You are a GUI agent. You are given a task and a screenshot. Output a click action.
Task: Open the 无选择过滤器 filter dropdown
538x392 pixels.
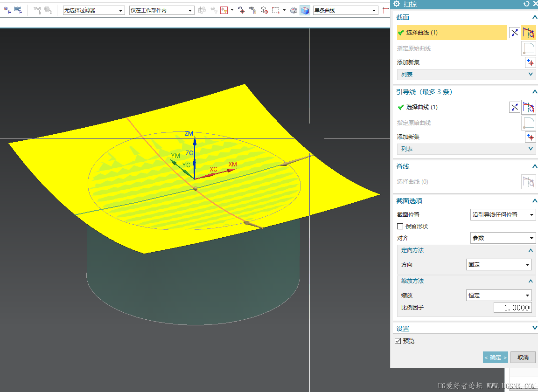[93, 10]
